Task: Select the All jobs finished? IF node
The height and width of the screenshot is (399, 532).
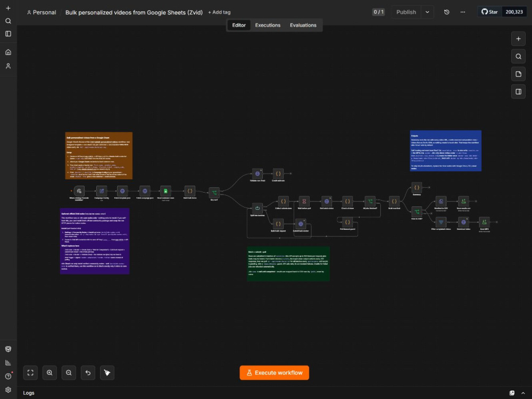Action: [370, 201]
